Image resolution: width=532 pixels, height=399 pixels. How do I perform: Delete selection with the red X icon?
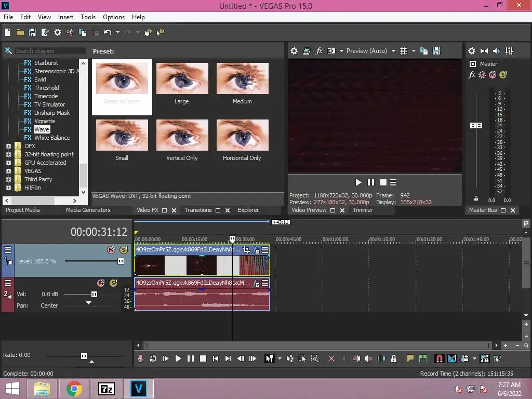[331, 358]
